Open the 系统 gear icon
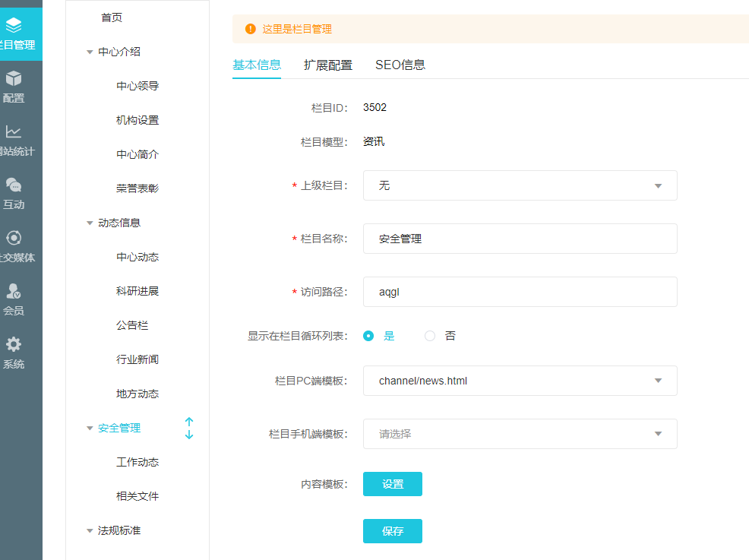 (14, 344)
